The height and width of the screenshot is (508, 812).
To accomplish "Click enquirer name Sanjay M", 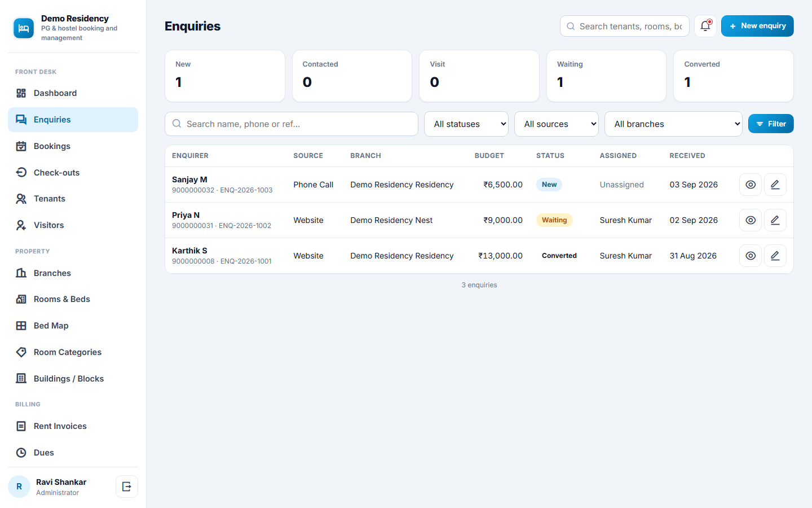I will click(x=189, y=179).
